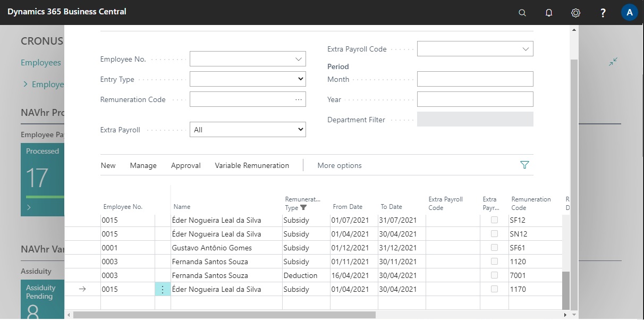
Task: Toggle Extra Payroll checkbox for code 1170
Action: (495, 289)
